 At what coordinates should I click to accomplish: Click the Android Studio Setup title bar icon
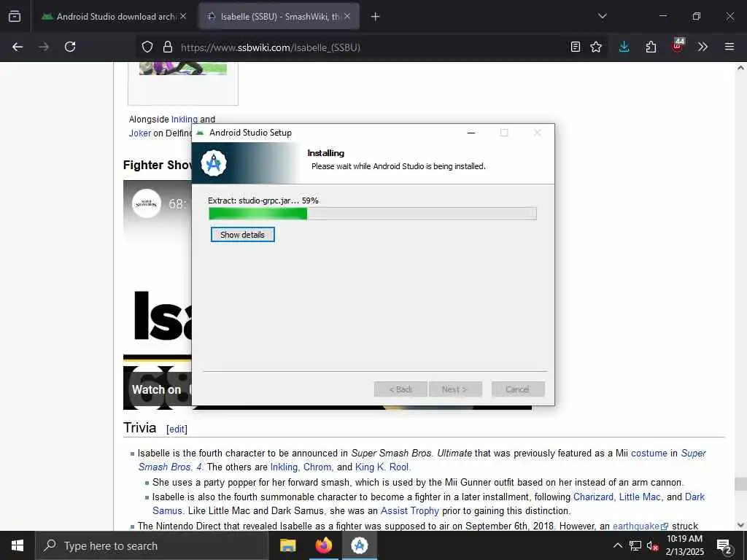pyautogui.click(x=200, y=133)
